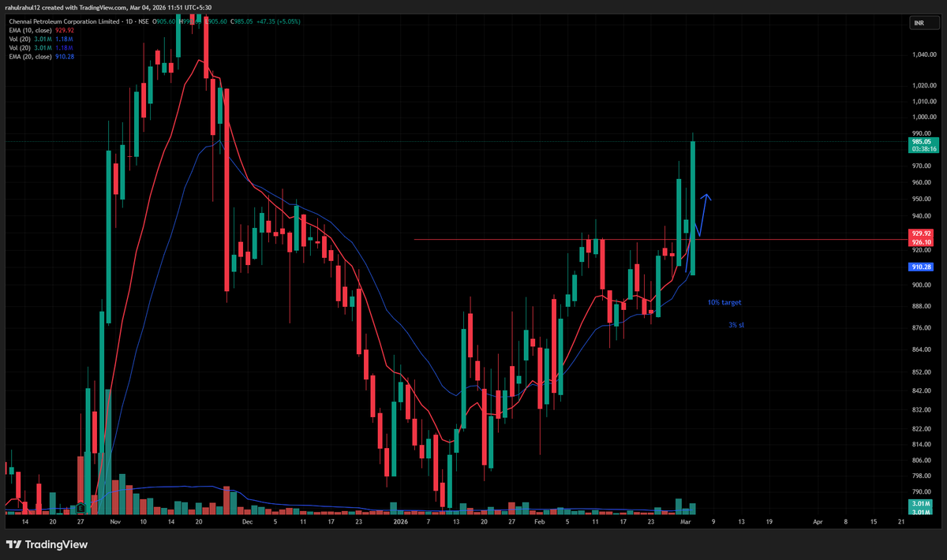
Task: Click the red 929.92 price axis tag
Action: tap(922, 233)
